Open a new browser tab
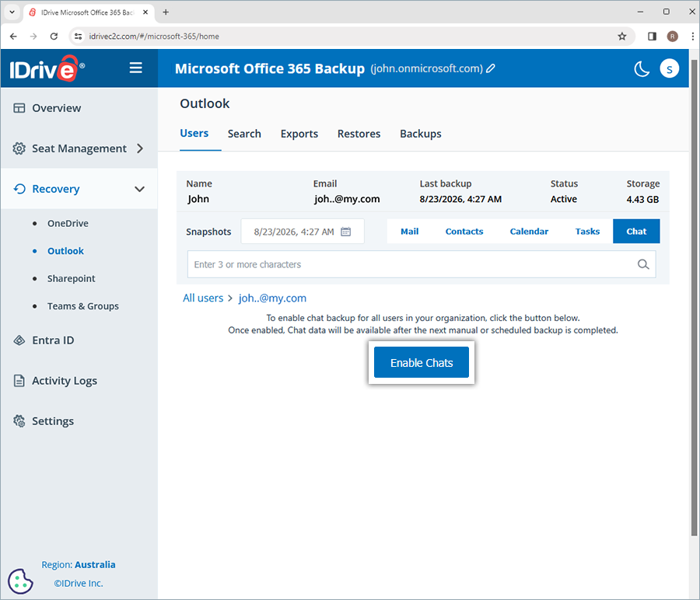 (x=166, y=12)
